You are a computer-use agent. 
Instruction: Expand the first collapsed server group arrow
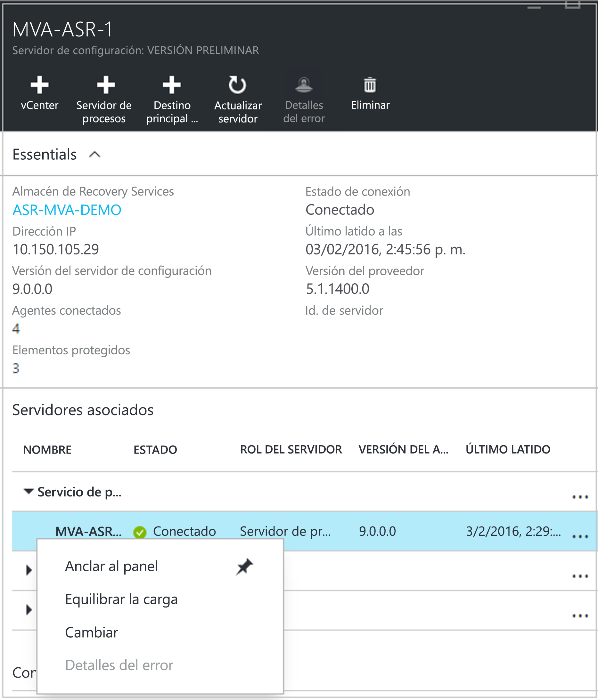29,570
